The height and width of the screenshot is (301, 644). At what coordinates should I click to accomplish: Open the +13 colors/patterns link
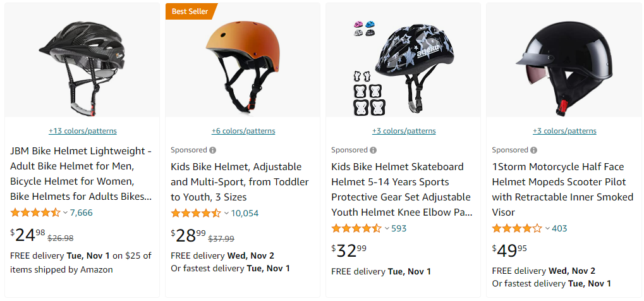click(83, 132)
